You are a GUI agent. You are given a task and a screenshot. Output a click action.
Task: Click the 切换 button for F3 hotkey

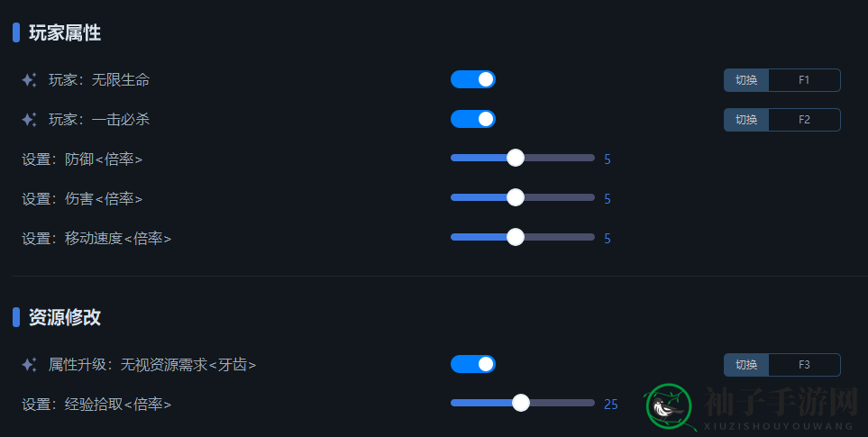(x=746, y=365)
